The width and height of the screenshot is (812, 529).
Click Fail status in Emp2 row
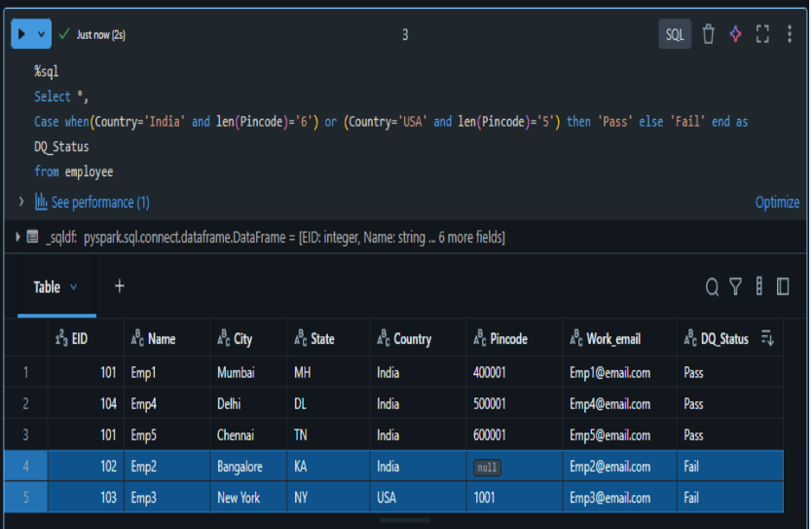[x=730, y=467]
